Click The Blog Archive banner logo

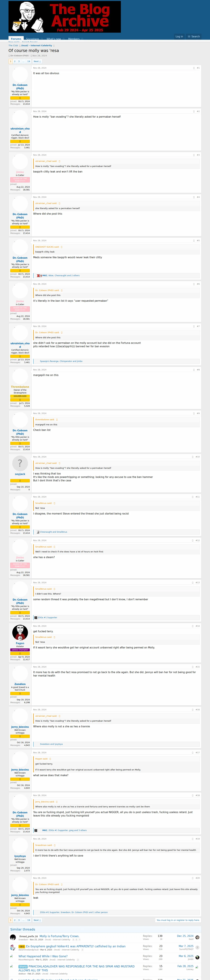pos(64,17)
